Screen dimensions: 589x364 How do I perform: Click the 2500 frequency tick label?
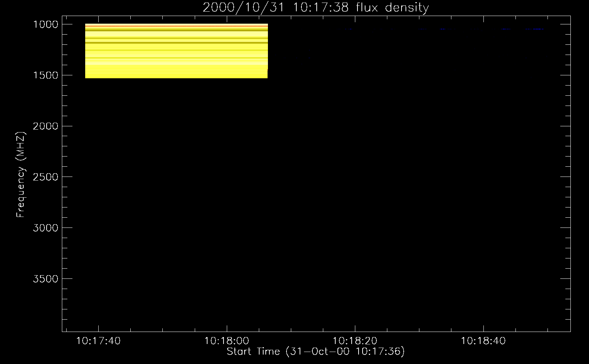(x=46, y=177)
